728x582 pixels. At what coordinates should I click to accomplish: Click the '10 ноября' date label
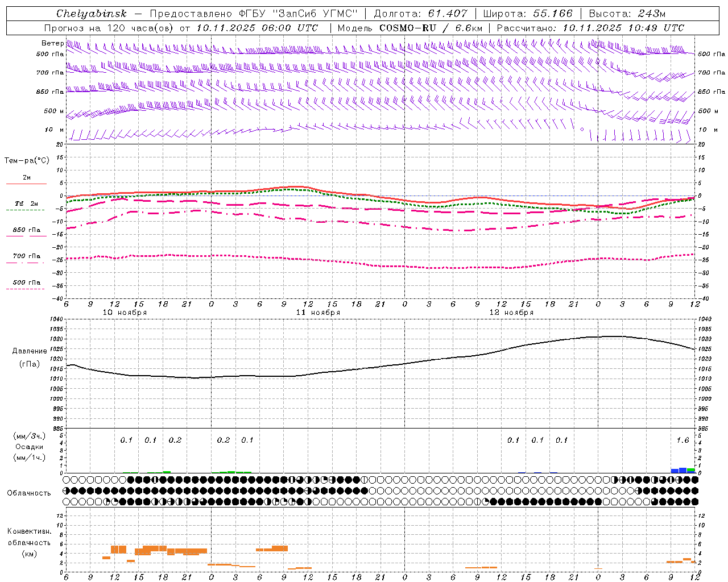click(125, 313)
